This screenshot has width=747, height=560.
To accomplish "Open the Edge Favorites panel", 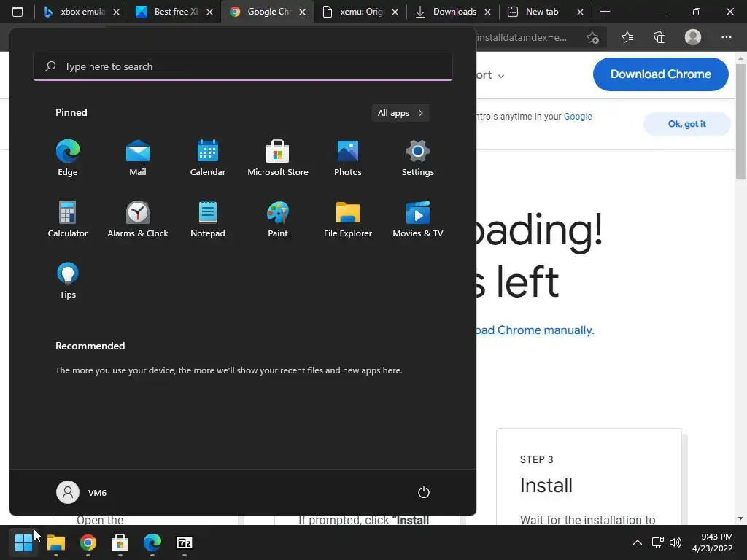I will tap(627, 37).
